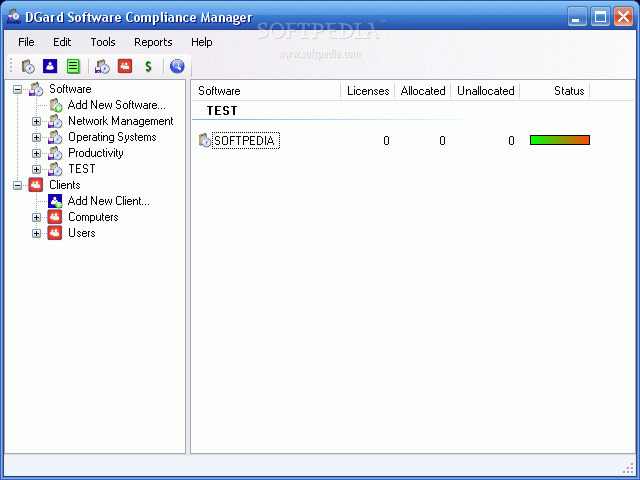Collapse the Clients root node
This screenshot has height=480, width=640.
click(17, 185)
